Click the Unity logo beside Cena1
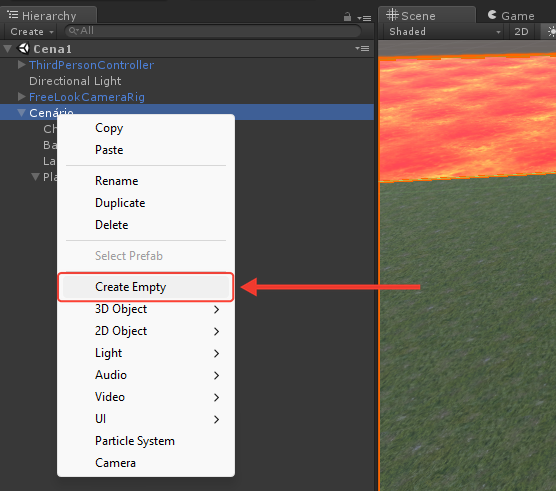This screenshot has width=556, height=491. point(23,49)
